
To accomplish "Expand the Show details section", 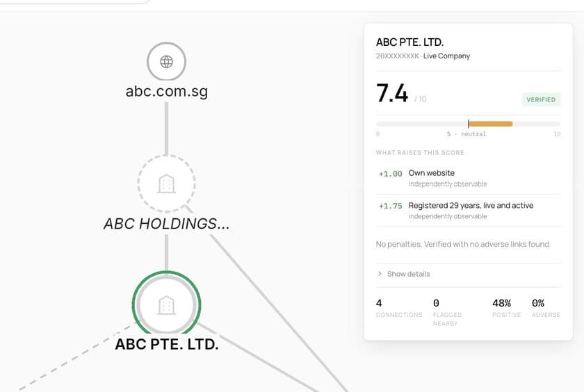I will pos(404,274).
